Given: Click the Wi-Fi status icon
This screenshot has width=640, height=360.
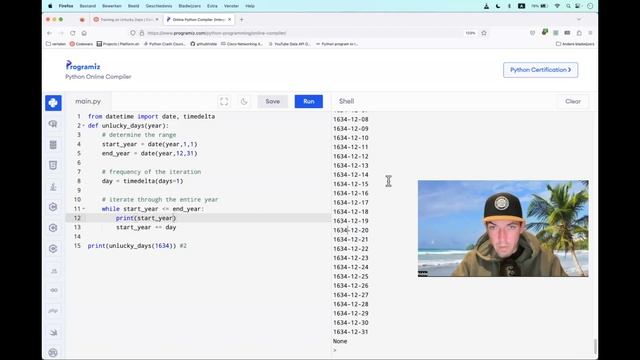Looking at the screenshot, I should [558, 6].
